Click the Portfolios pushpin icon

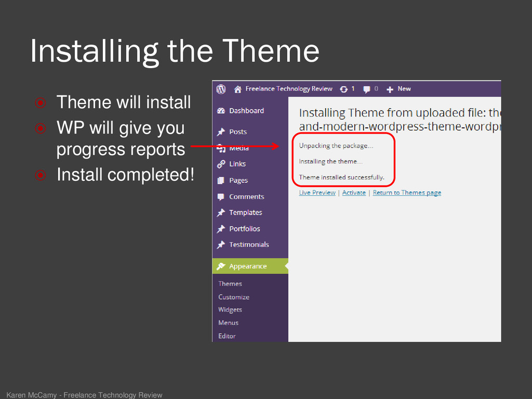click(221, 229)
